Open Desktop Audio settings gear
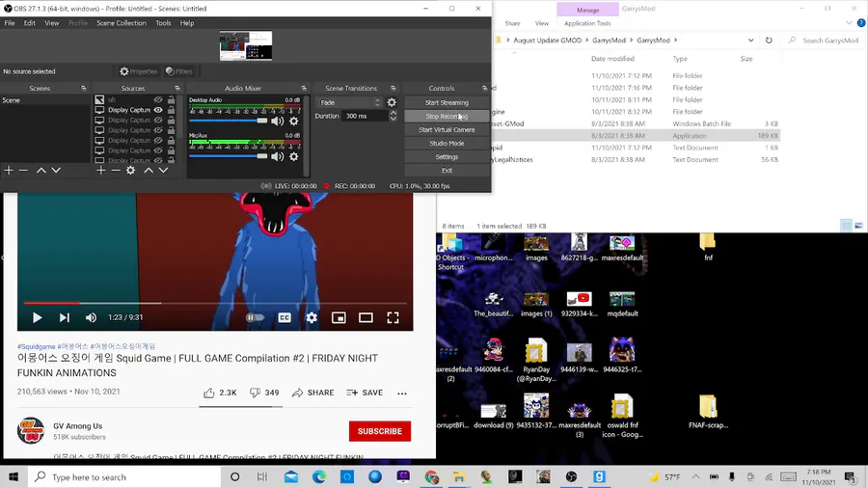The height and width of the screenshot is (488, 868). tap(294, 122)
